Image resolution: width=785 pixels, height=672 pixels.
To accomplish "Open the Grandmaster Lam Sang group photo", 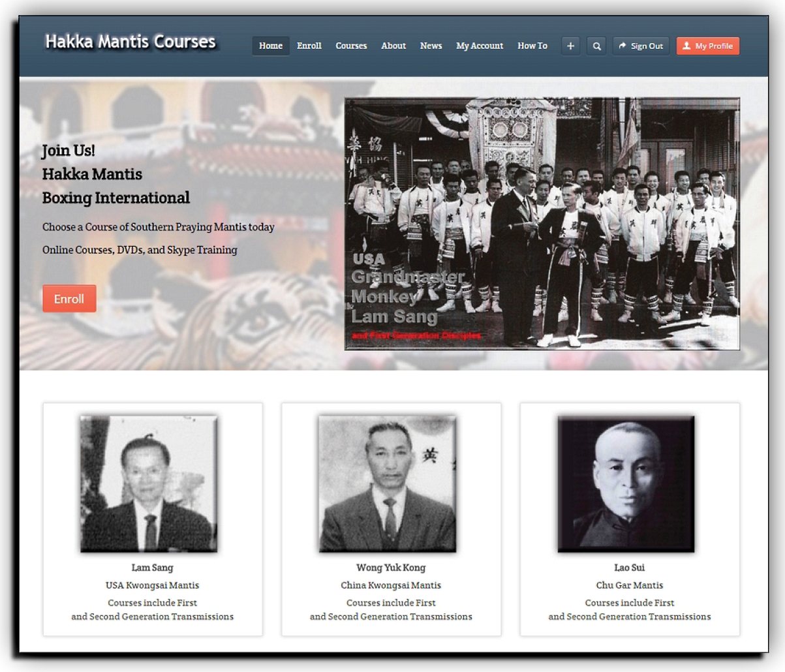I will point(542,224).
